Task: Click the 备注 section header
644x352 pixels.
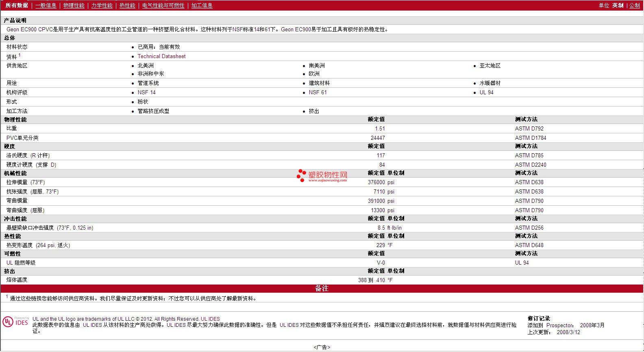Action: [x=322, y=289]
